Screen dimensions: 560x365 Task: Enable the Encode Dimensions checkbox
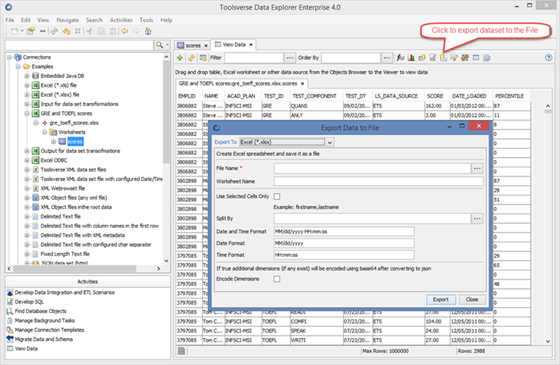click(x=277, y=279)
